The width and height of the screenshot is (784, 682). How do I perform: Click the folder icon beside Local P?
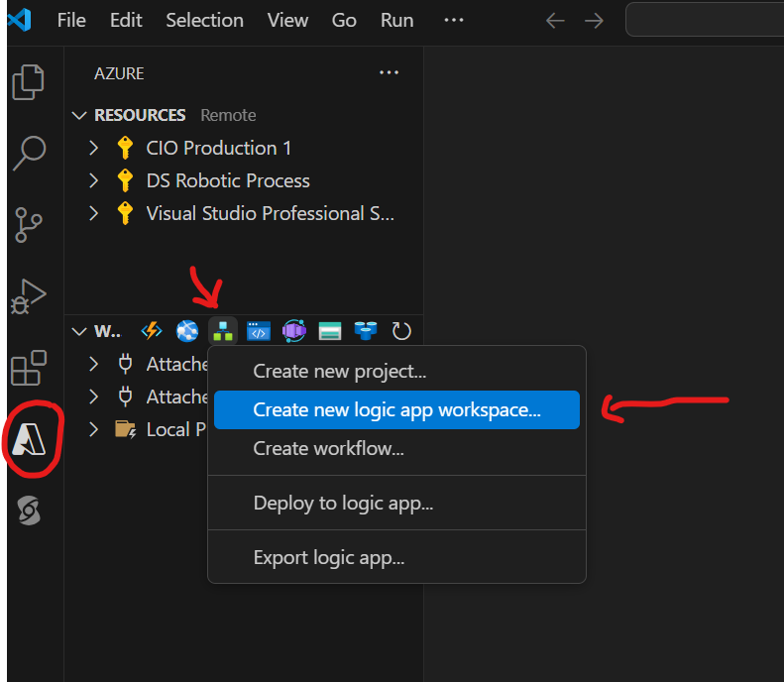(x=125, y=429)
